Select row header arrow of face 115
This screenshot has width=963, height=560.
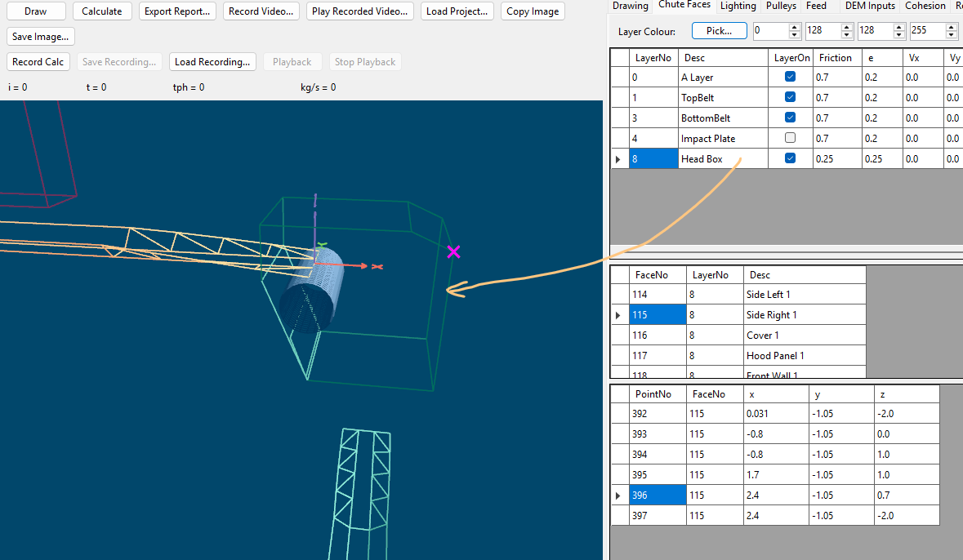click(x=619, y=315)
